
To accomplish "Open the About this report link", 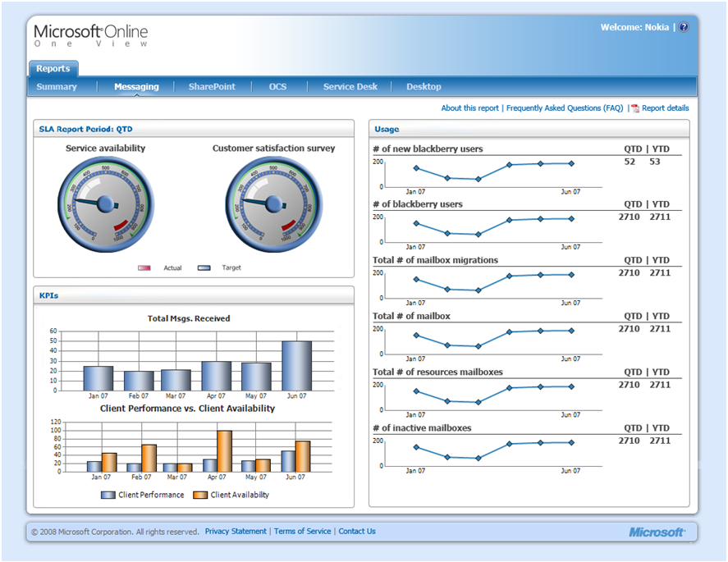I will 469,108.
